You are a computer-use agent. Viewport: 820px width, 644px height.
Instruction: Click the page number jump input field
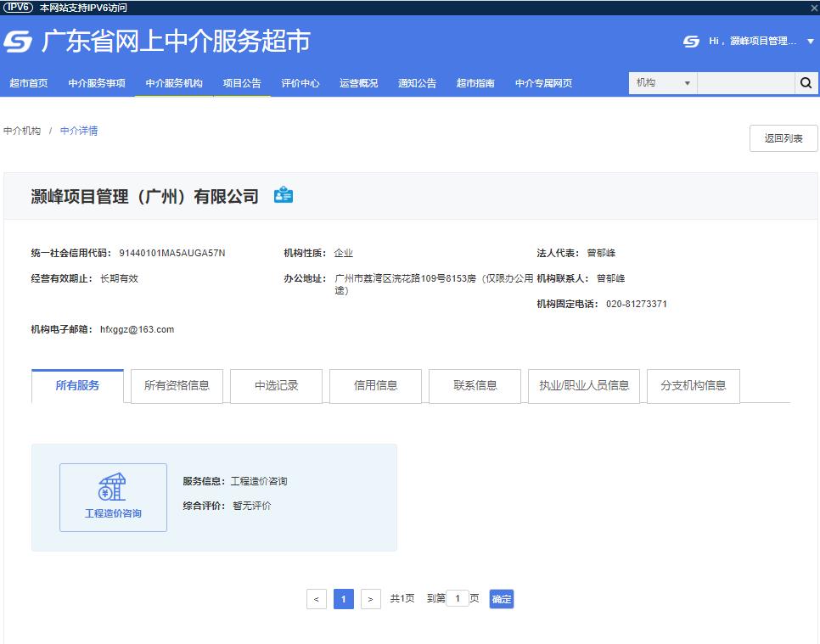458,599
